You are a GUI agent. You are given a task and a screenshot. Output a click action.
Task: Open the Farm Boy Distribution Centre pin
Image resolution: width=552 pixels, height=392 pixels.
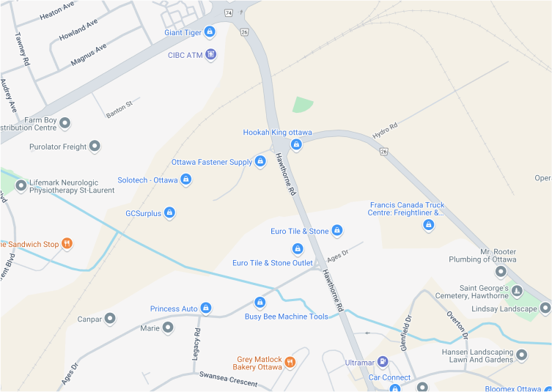[x=65, y=124]
